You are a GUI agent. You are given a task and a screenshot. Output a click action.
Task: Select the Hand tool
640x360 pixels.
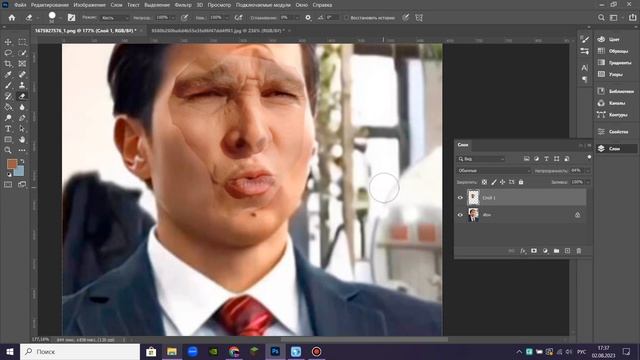click(x=22, y=140)
